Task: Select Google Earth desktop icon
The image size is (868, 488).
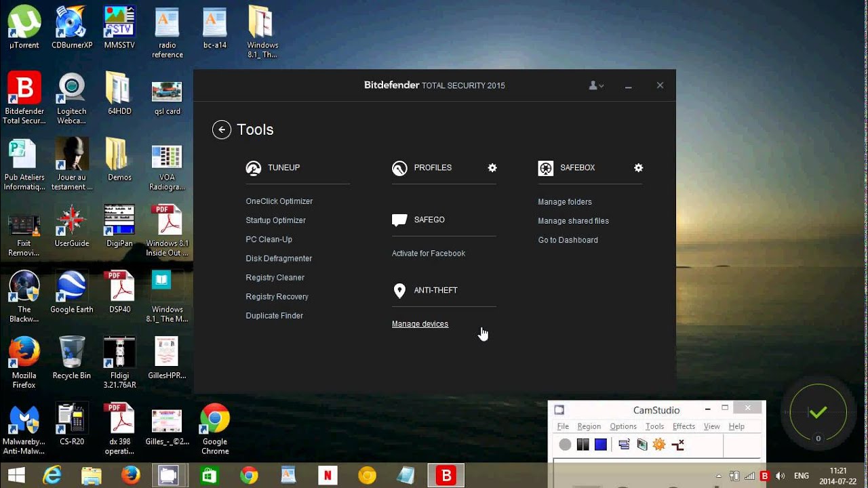Action: point(72,292)
